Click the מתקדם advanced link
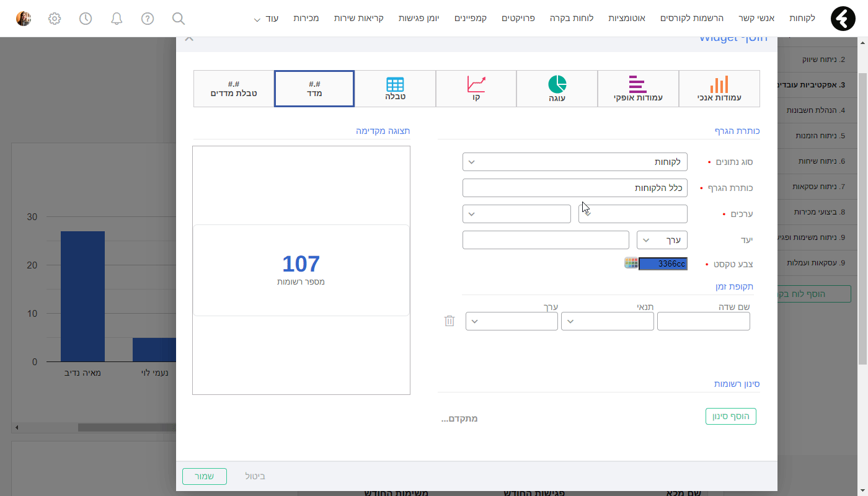This screenshot has width=868, height=496. click(x=459, y=418)
